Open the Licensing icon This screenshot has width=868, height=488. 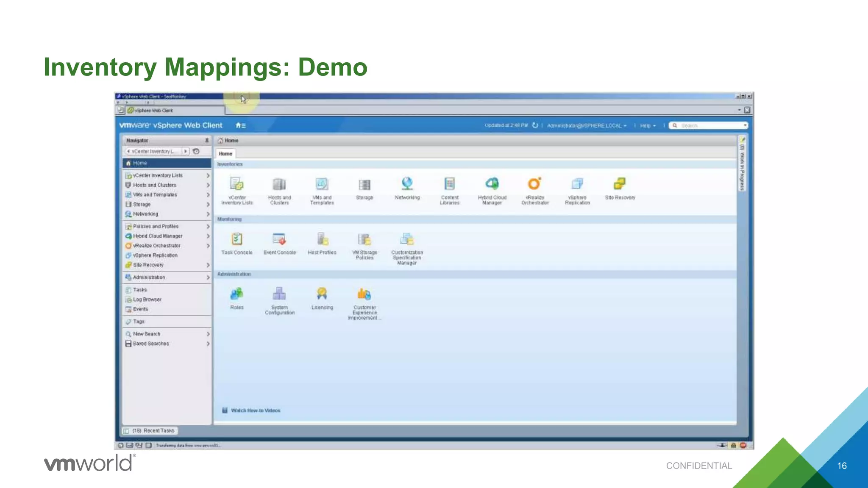pyautogui.click(x=322, y=294)
